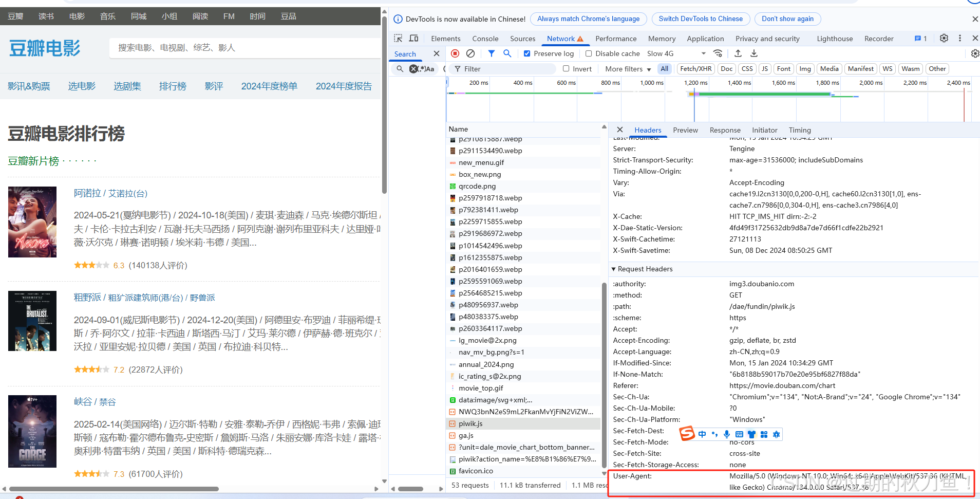Open the issues counter badge
Screen dimensions: 980x499
point(920,39)
